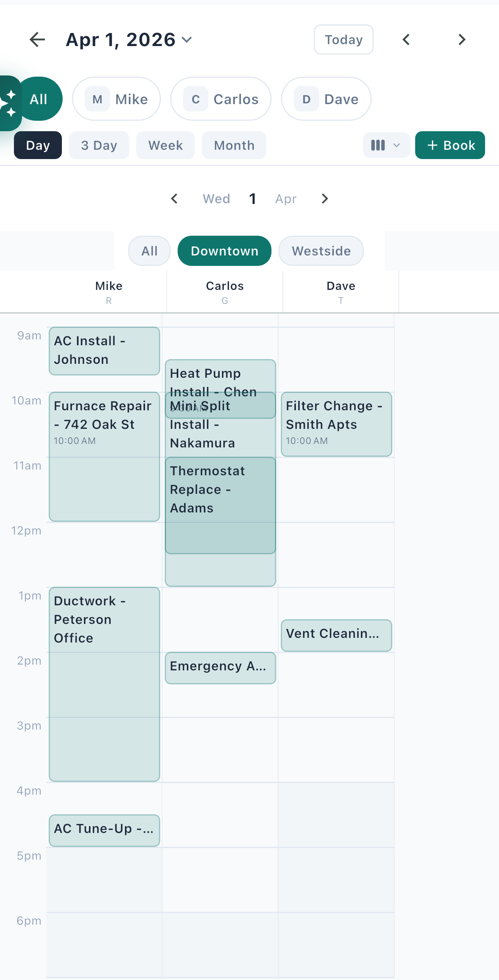Screen dimensions: 499x980
Task: Filter schedule to Carlos only
Action: coord(221,99)
